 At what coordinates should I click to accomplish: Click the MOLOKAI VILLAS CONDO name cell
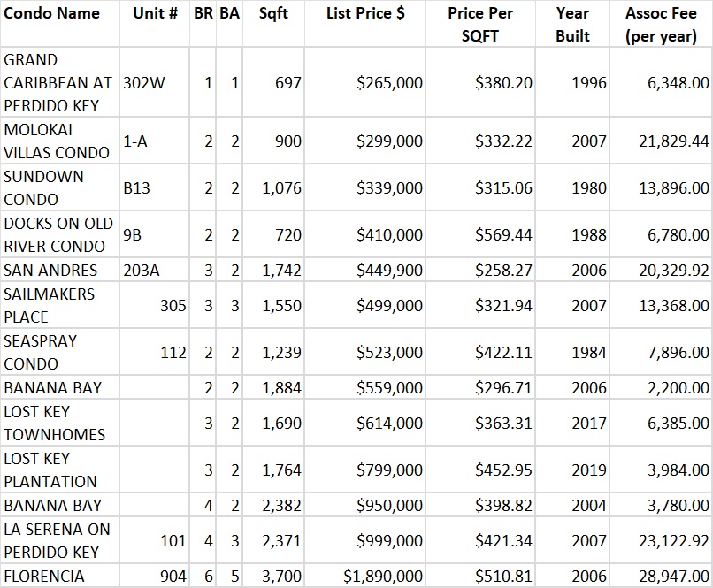point(57,141)
